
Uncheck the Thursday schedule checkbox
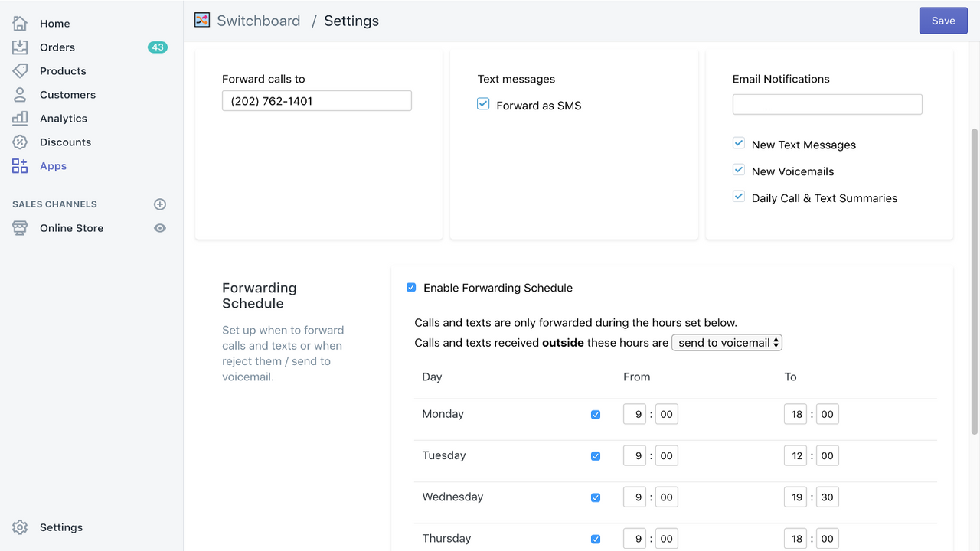596,539
